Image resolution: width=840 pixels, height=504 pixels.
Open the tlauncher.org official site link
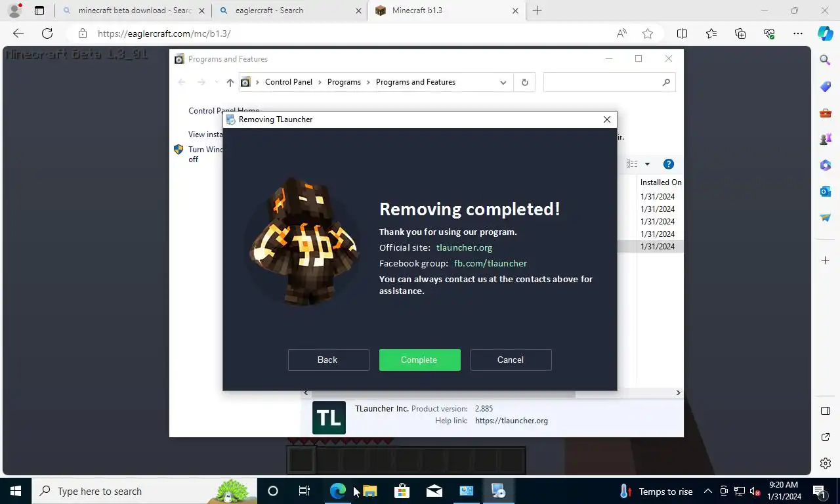(x=464, y=247)
